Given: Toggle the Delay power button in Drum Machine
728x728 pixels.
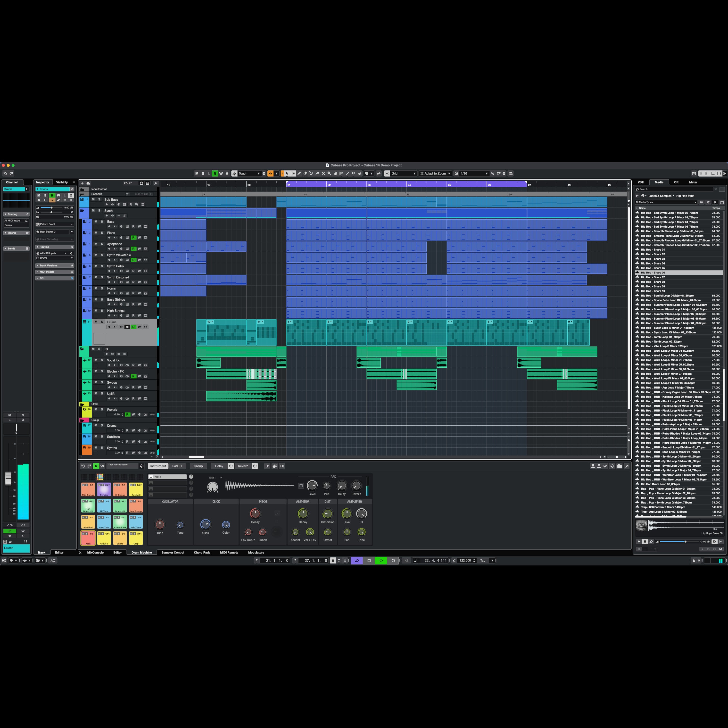Looking at the screenshot, I should pyautogui.click(x=231, y=466).
